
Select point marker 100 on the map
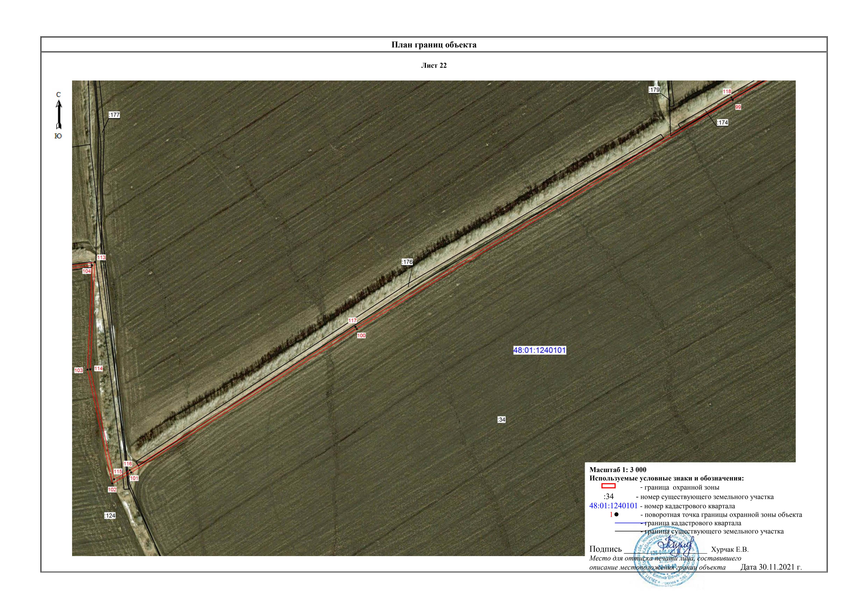click(x=361, y=336)
